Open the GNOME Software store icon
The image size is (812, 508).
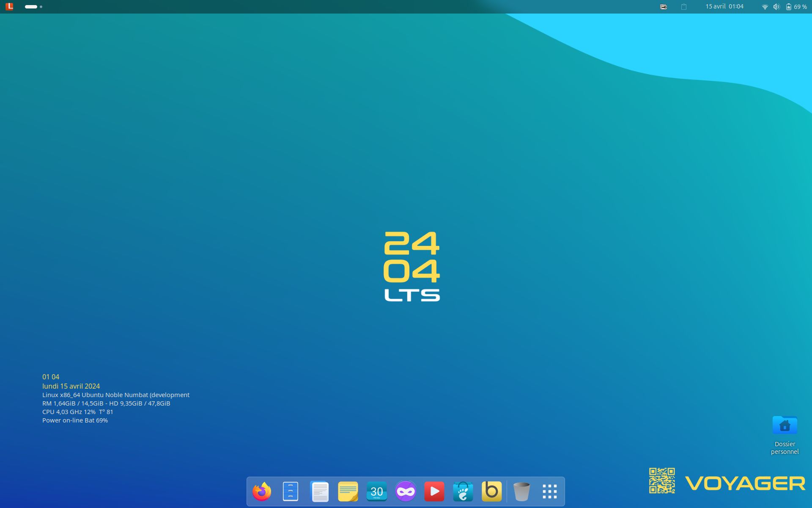[463, 491]
